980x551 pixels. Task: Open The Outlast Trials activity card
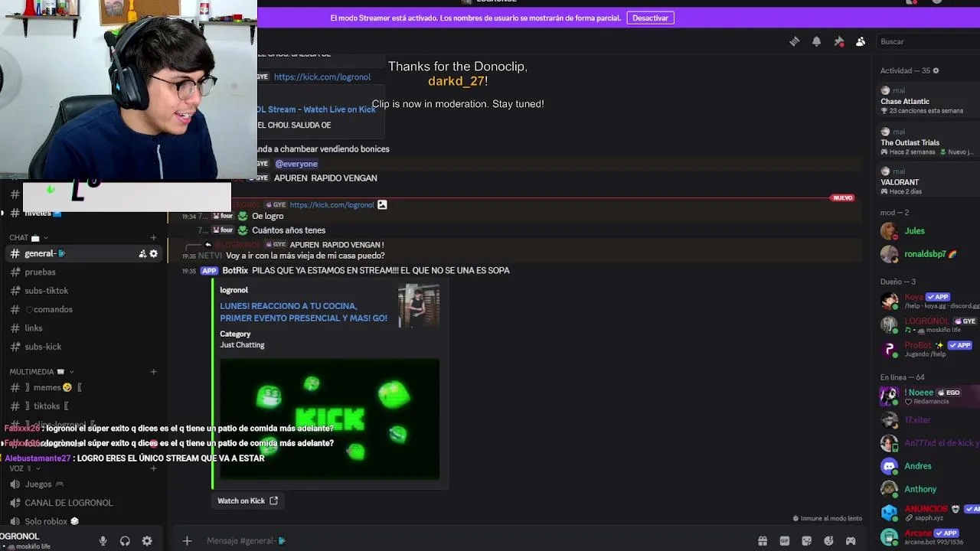point(928,142)
